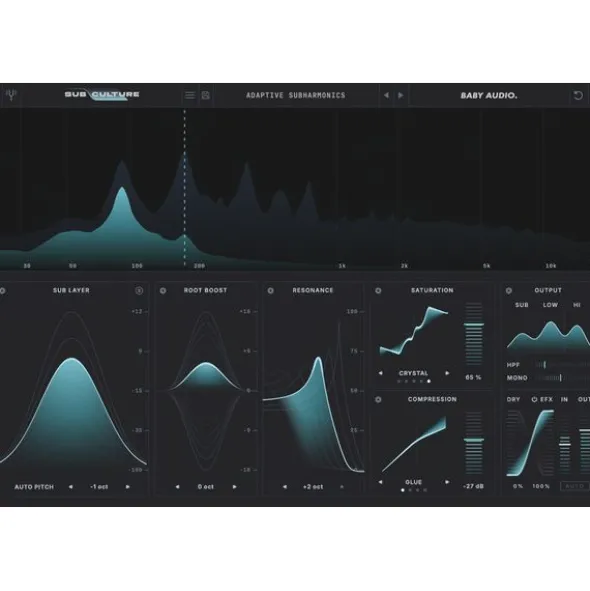Image resolution: width=590 pixels, height=591 pixels.
Task: Click the Compression threshold bar slider
Action: point(474,443)
